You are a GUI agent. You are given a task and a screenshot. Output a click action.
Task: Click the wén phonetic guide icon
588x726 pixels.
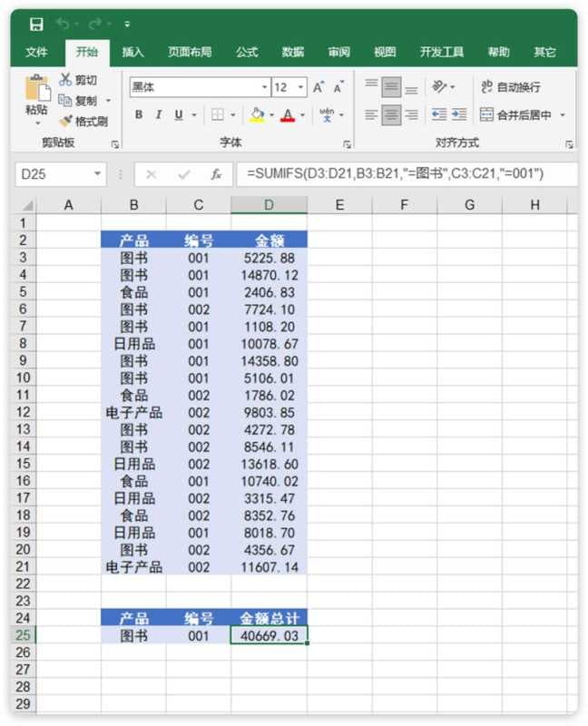point(328,114)
